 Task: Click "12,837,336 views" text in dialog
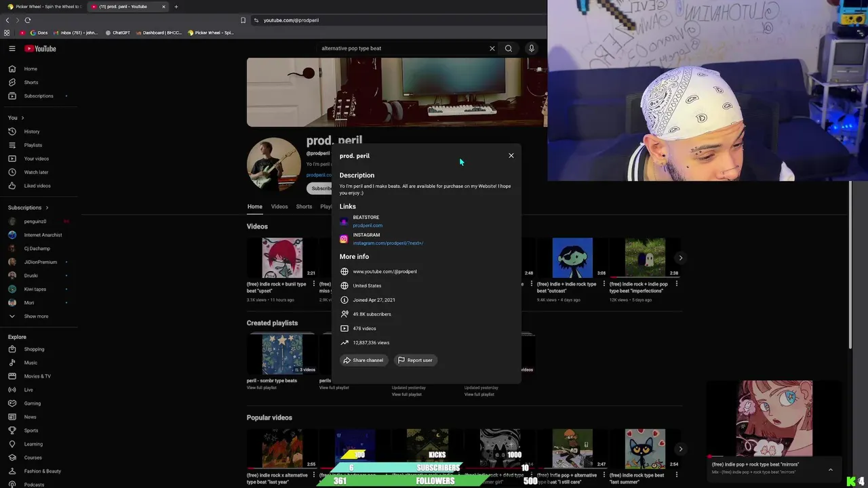coord(371,343)
